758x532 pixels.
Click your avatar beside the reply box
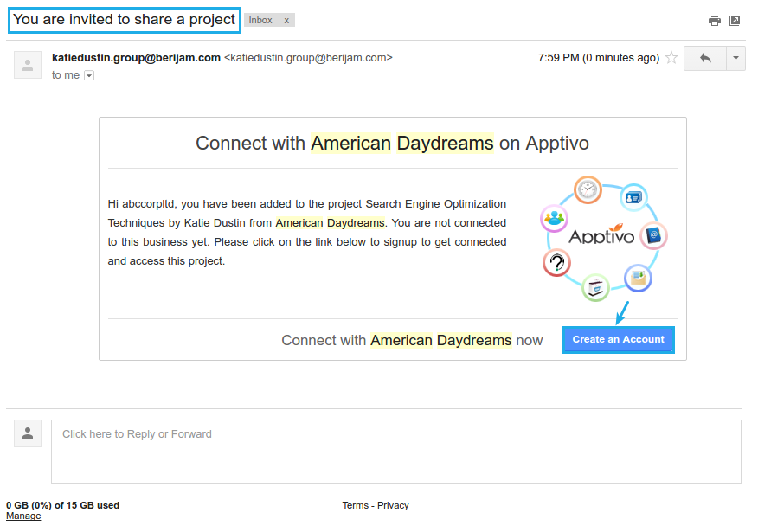[28, 433]
